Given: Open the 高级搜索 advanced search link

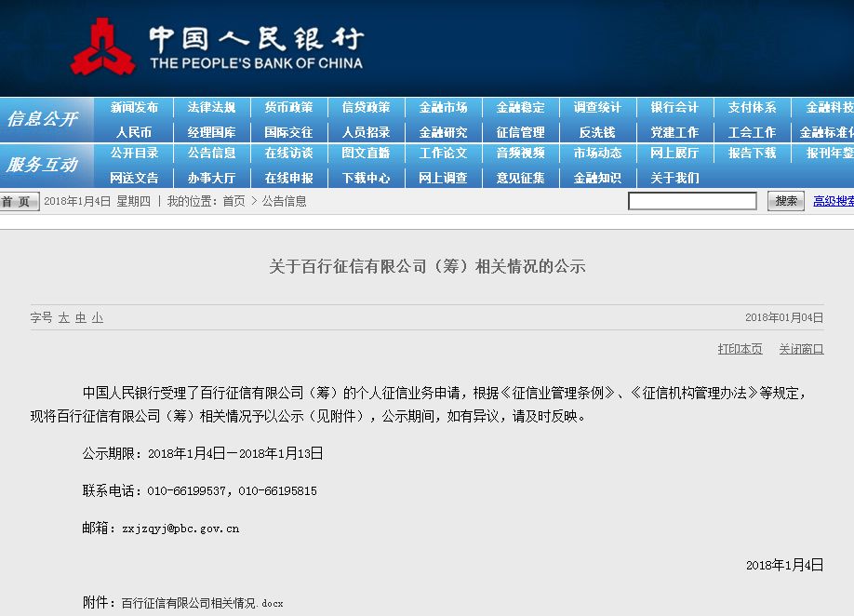Looking at the screenshot, I should click(x=834, y=201).
